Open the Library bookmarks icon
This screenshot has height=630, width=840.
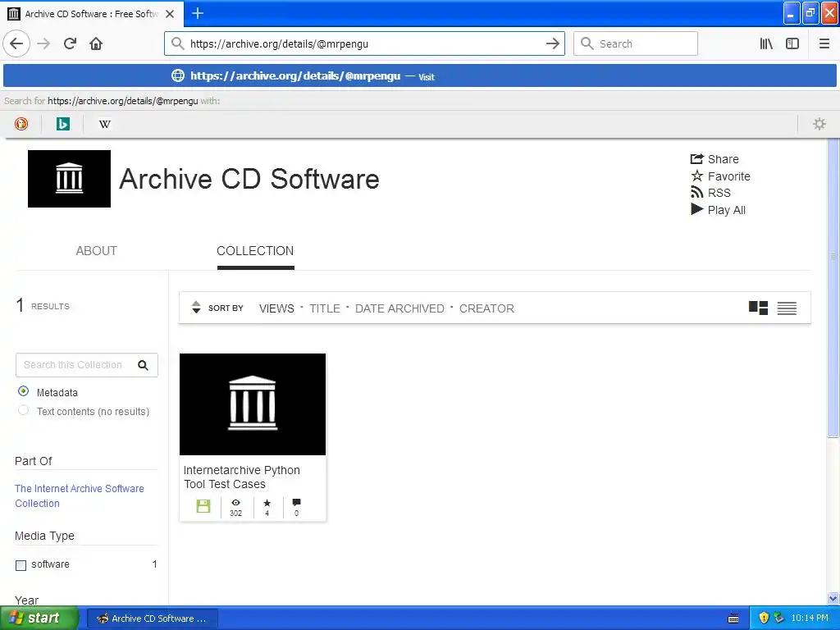[x=766, y=43]
